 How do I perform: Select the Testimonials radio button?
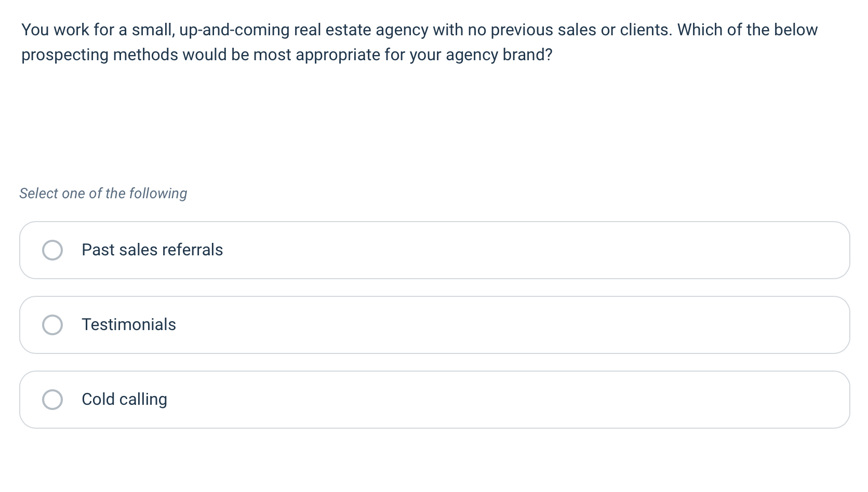pos(52,325)
